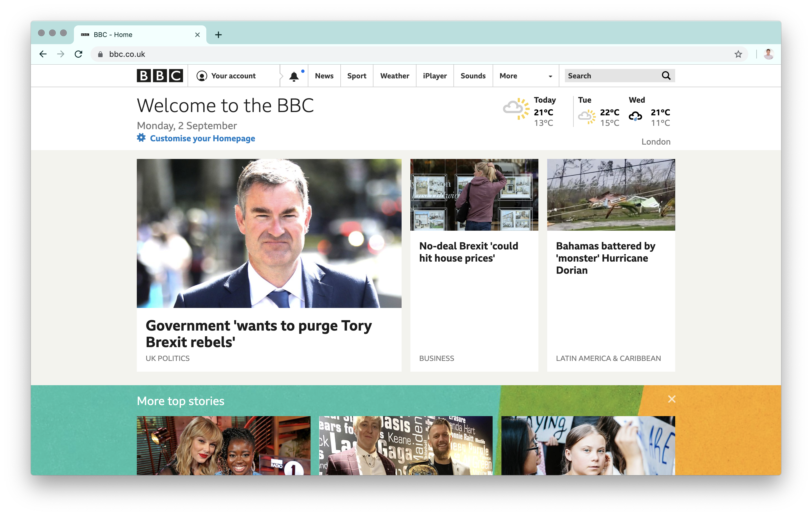Open the Radio 1 studio story thumbnail

224,446
